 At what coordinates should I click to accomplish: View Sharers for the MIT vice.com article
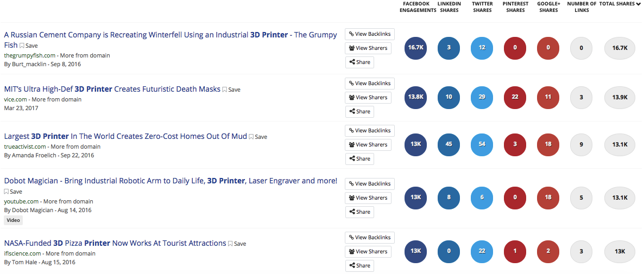(368, 98)
